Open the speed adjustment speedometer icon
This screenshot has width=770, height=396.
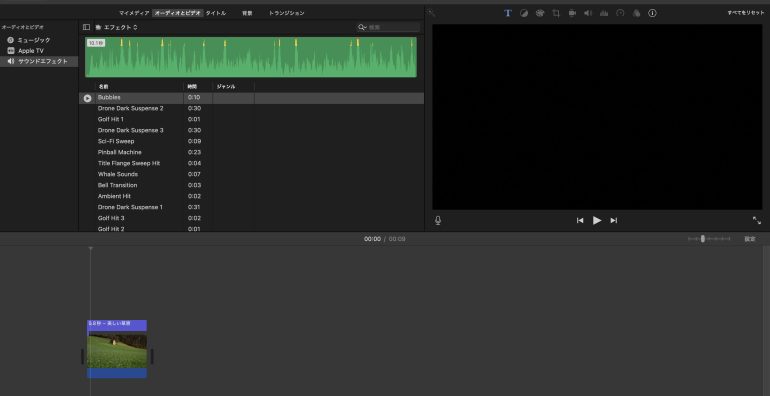click(620, 13)
